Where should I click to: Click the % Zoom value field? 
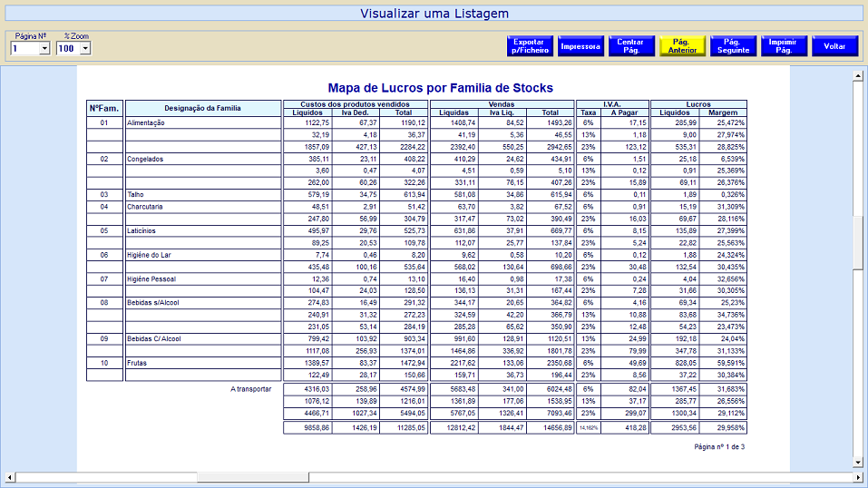point(67,49)
